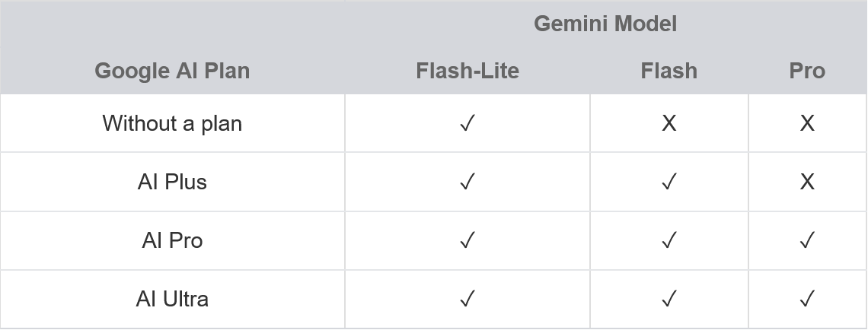The width and height of the screenshot is (868, 330).
Task: Click the Pro checkmark in AI Pro row
Action: point(807,240)
